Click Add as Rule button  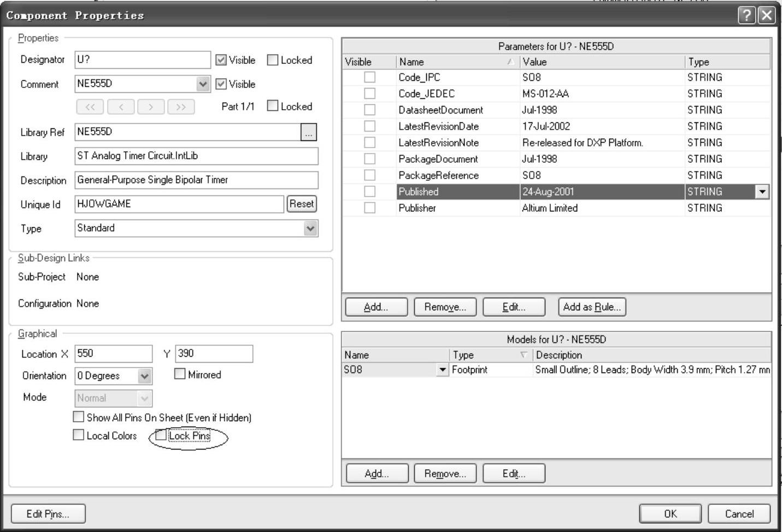[x=592, y=307]
